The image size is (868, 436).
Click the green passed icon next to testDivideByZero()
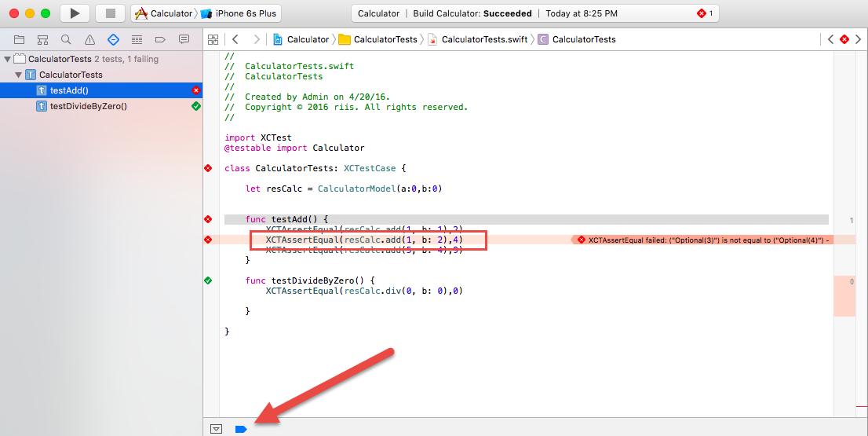click(x=196, y=106)
